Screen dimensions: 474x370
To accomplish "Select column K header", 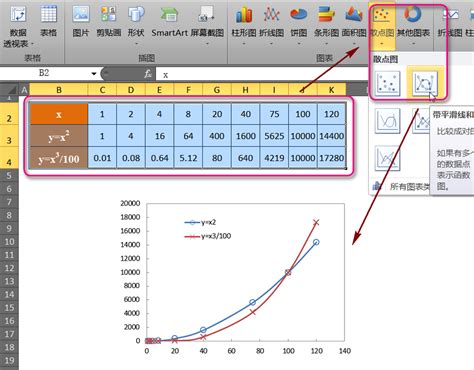I will pos(331,90).
